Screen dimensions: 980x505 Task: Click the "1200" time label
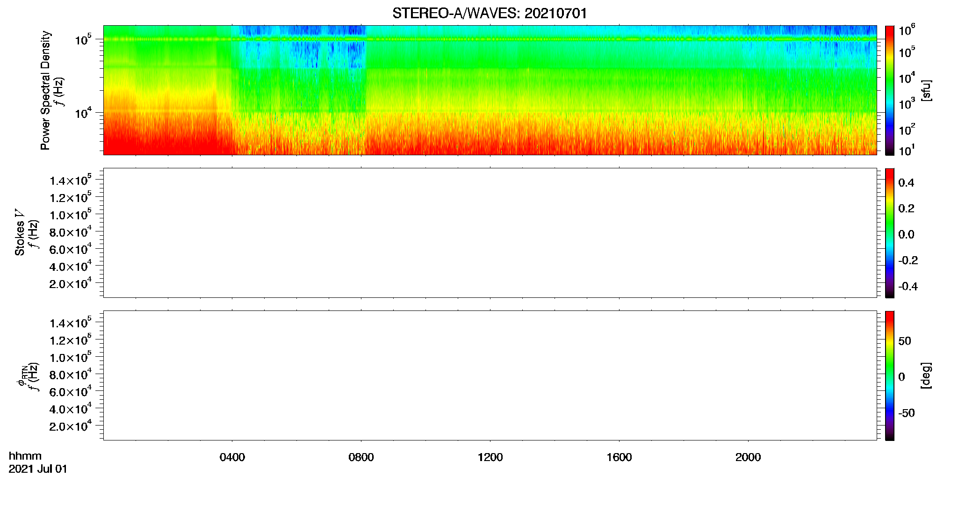490,457
